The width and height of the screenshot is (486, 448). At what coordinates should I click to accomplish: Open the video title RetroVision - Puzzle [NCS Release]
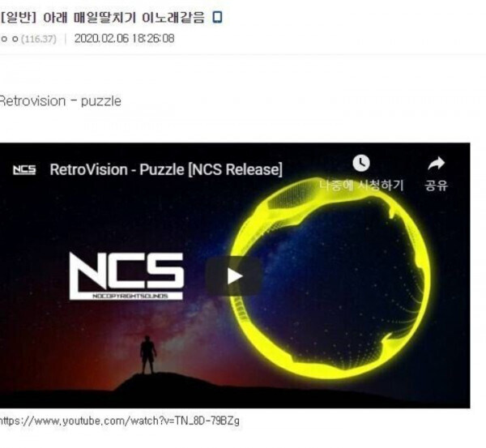tap(166, 169)
